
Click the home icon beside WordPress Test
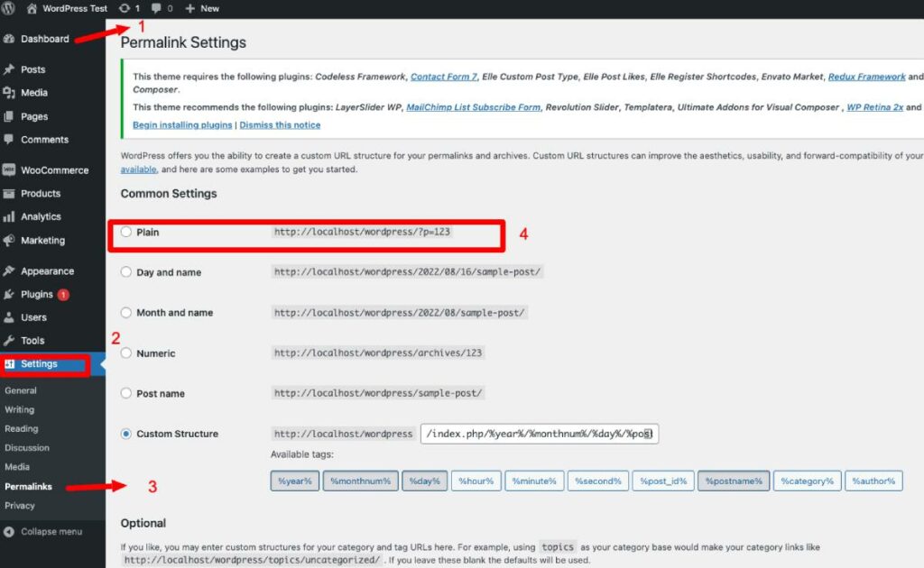(x=32, y=8)
